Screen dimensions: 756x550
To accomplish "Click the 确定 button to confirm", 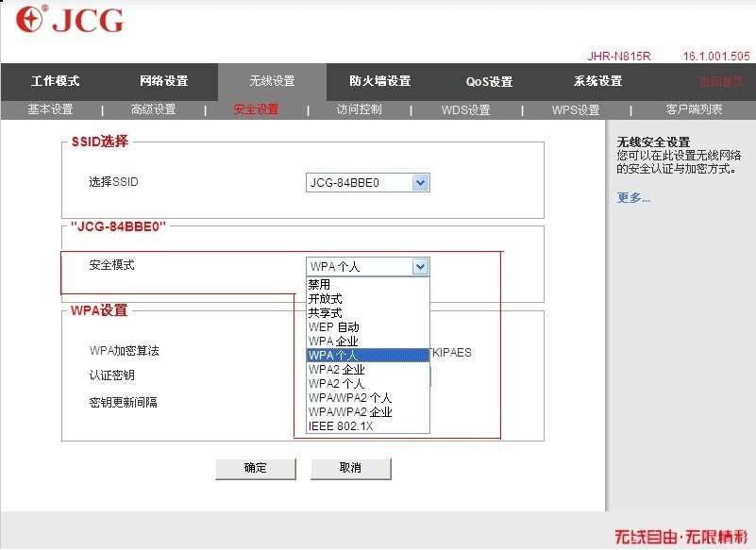I will coord(256,469).
